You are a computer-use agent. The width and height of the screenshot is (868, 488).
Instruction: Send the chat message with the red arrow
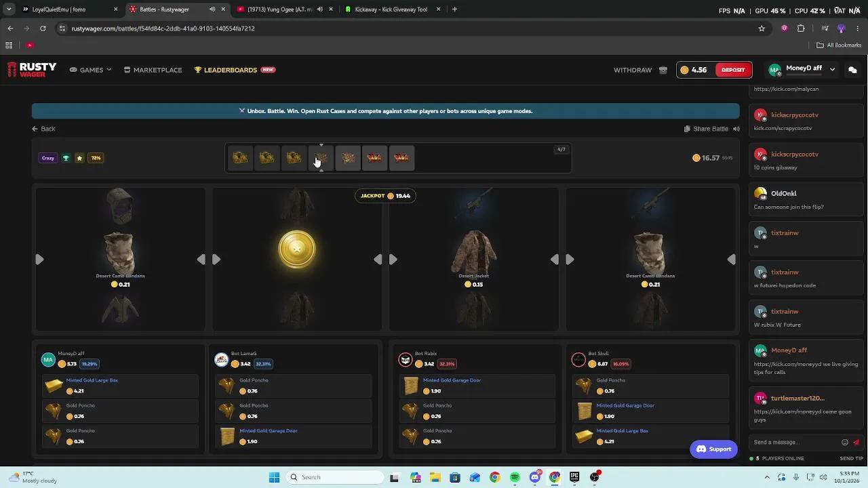[x=856, y=442]
